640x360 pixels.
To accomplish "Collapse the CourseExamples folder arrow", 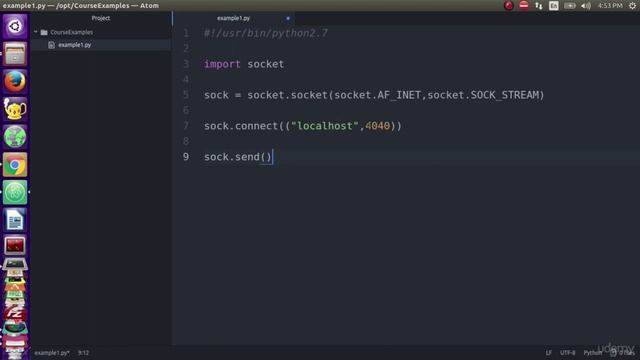I will point(36,32).
